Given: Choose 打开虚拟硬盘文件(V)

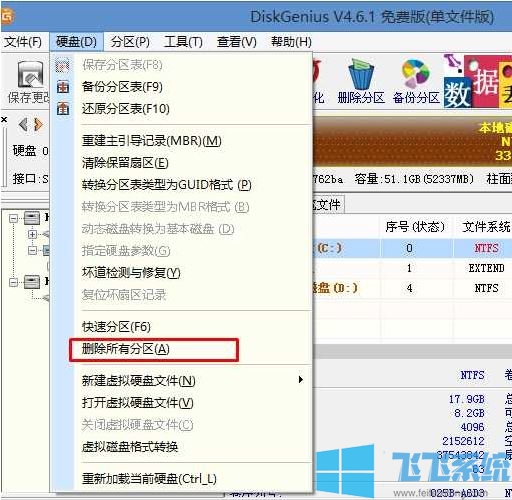Looking at the screenshot, I should [x=138, y=403].
